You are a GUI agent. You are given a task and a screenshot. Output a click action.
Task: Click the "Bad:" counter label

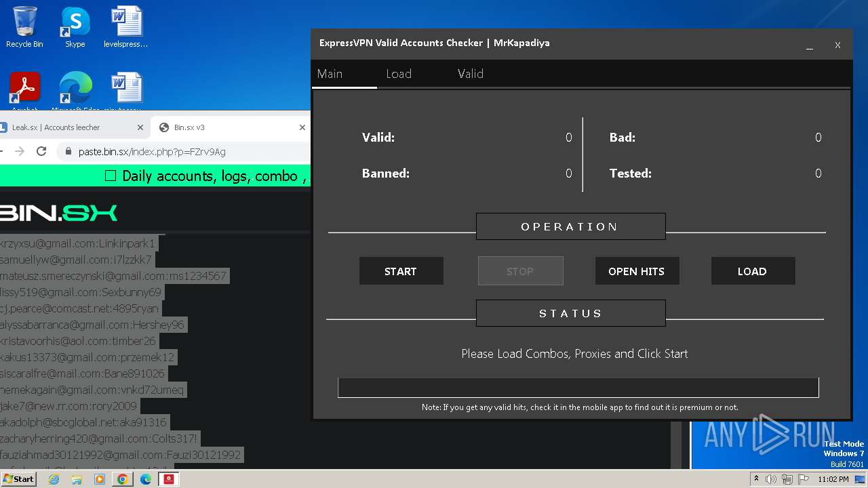tap(623, 138)
